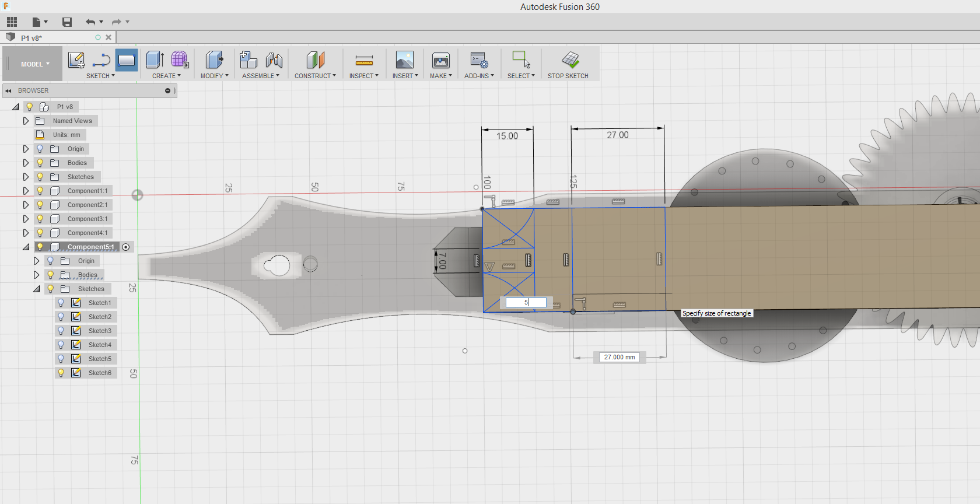Screen dimensions: 980x504
Task: Open the MODIFY menu
Action: [x=214, y=76]
